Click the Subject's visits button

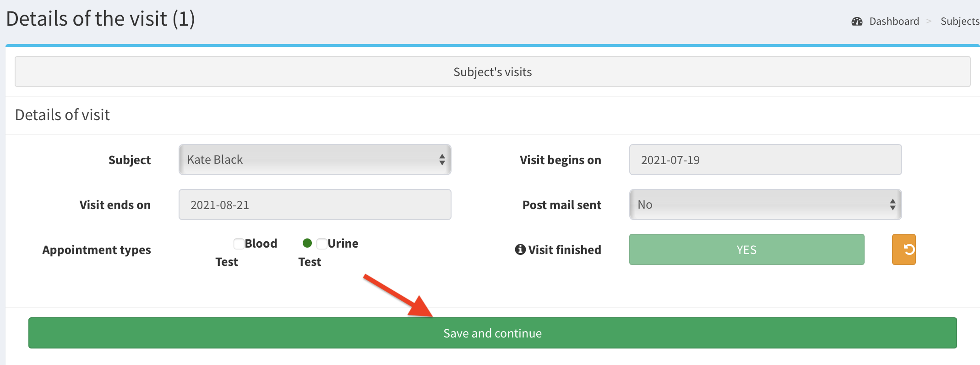click(492, 72)
